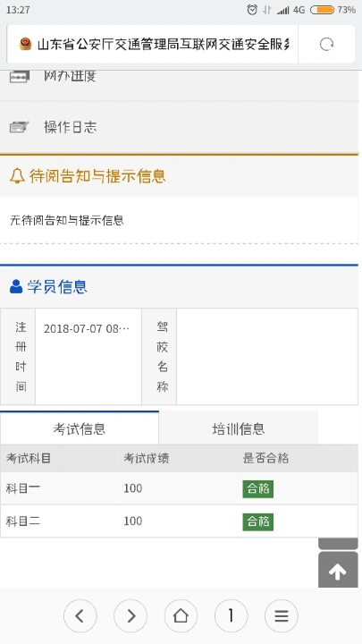Viewport: 362px width, 644px height.
Task: Tap the browser reload icon
Action: (326, 44)
